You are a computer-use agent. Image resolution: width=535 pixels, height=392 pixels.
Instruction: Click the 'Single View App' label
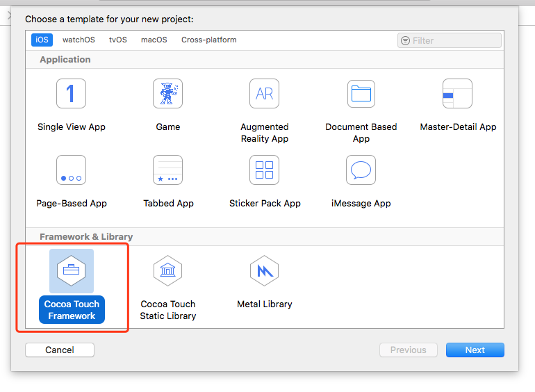(72, 127)
